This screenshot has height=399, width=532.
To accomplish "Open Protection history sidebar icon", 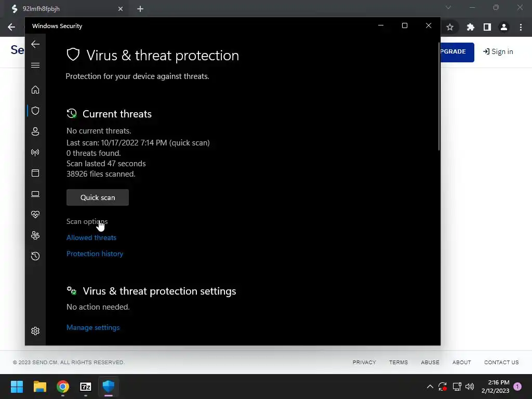I will [35, 256].
